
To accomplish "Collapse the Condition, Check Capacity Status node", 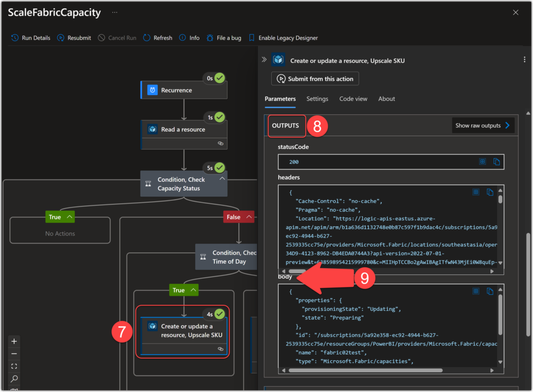I will tap(222, 178).
